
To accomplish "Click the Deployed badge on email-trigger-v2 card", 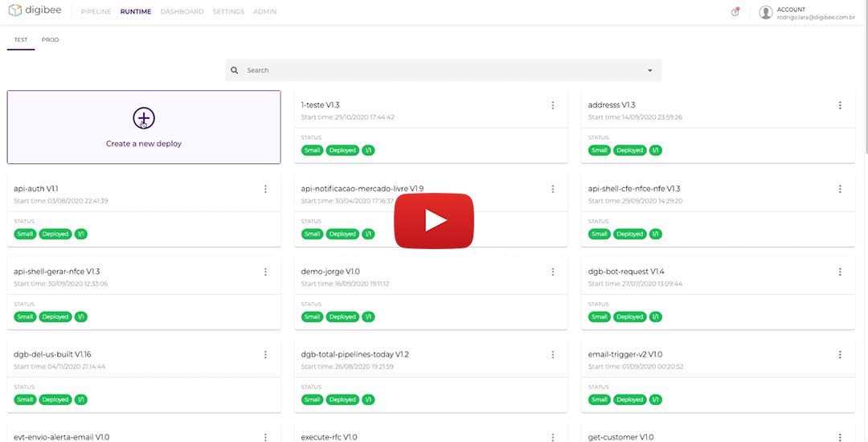I will pyautogui.click(x=629, y=400).
